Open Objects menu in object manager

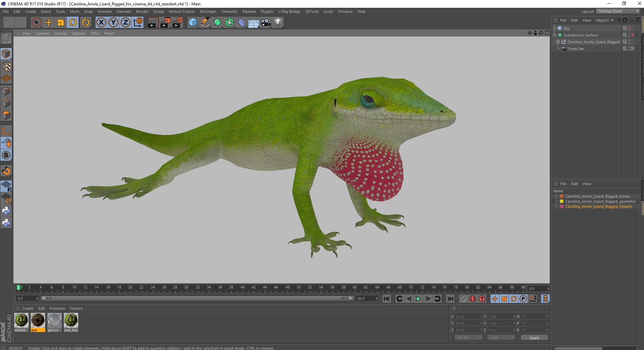click(x=602, y=20)
